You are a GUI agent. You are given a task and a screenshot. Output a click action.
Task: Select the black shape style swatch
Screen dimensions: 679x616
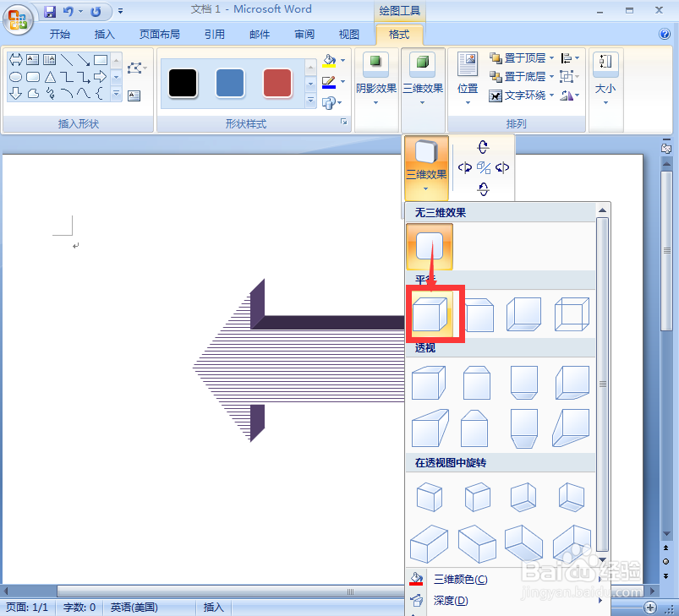[183, 83]
